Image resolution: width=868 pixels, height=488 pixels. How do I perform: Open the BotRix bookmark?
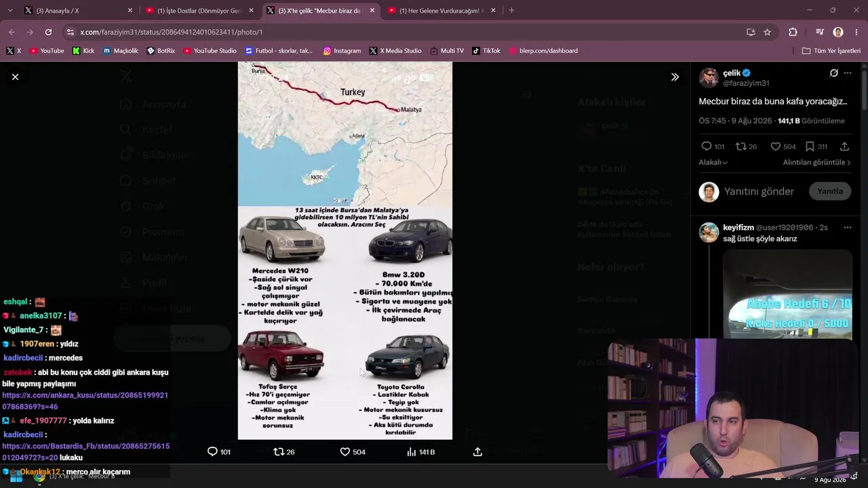pos(161,51)
